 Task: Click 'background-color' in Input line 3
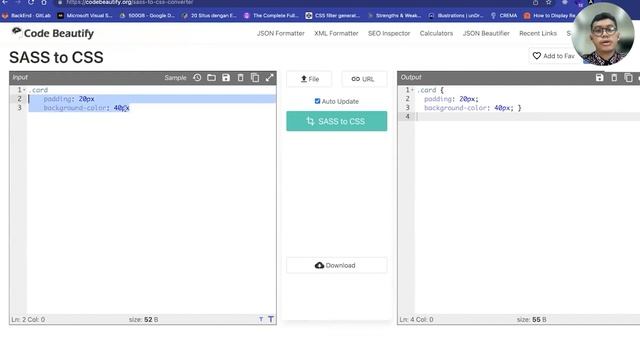click(76, 108)
